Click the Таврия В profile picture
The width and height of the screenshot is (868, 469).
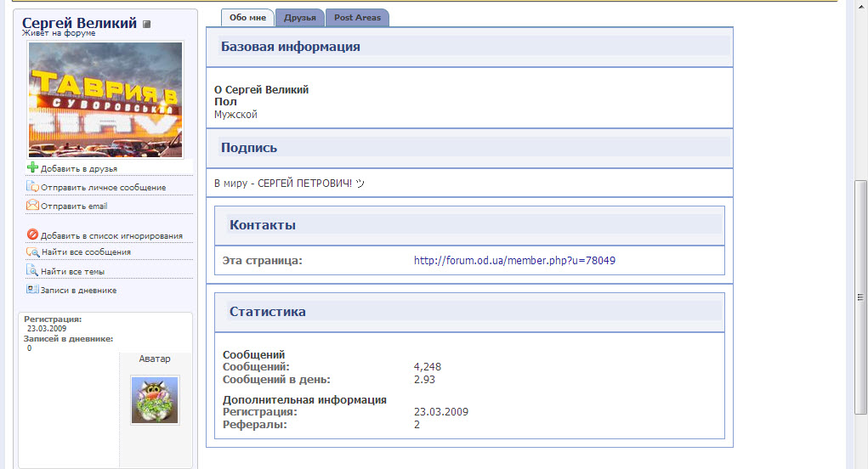[x=105, y=99]
